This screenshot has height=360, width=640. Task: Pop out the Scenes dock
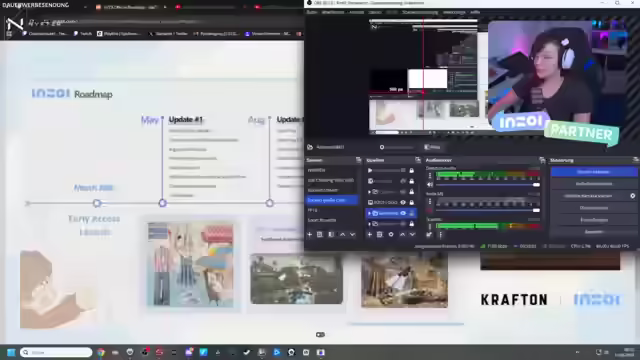tap(358, 160)
